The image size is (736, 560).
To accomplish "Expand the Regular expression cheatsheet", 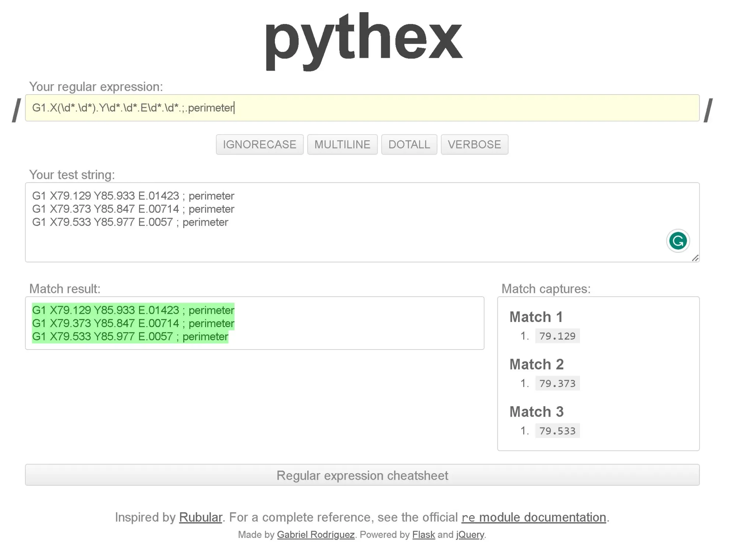I will point(362,475).
